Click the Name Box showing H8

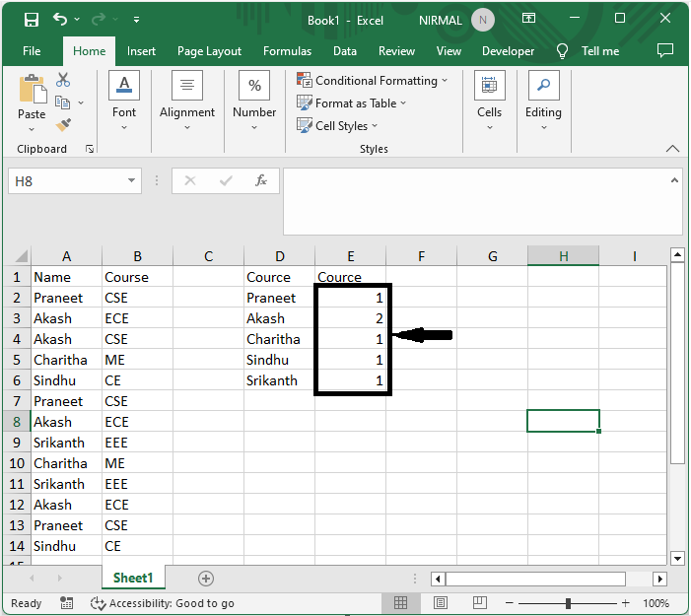(x=66, y=181)
